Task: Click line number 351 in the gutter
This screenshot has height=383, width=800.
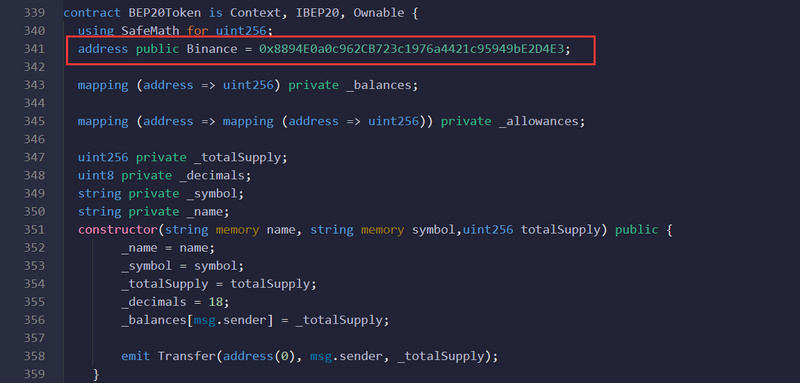Action: tap(34, 230)
